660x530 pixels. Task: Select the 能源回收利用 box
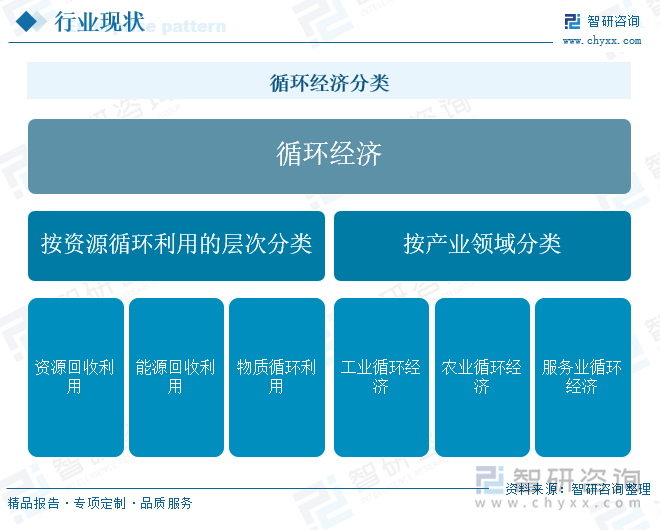[176, 377]
